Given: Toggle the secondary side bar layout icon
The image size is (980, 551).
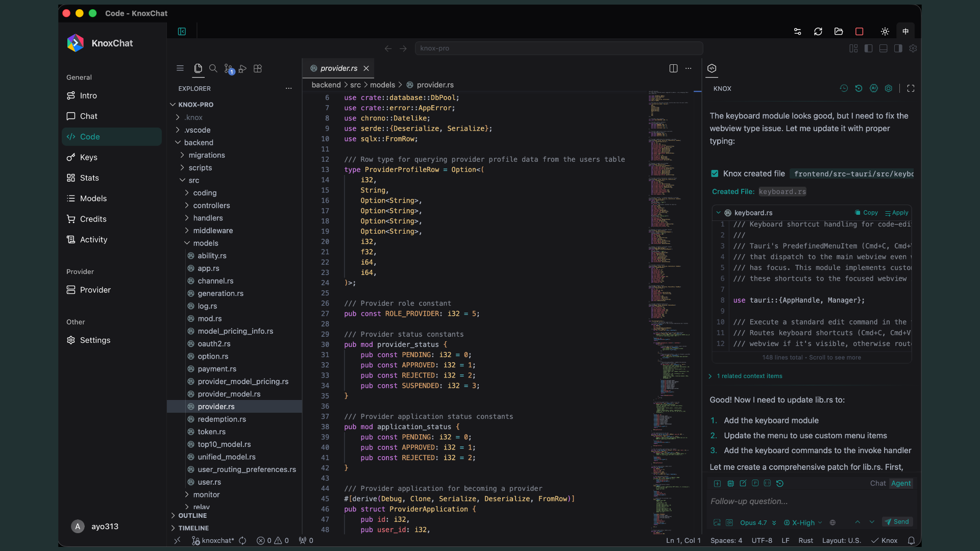Looking at the screenshot, I should click(898, 48).
